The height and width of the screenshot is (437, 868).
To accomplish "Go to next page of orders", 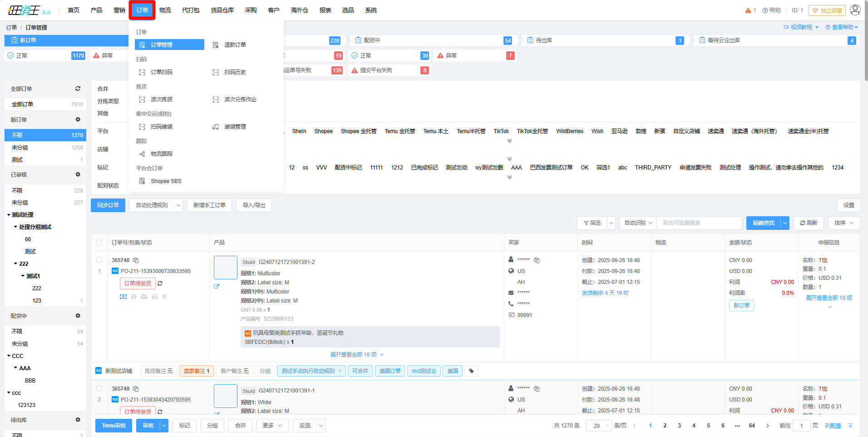I will pos(767,426).
